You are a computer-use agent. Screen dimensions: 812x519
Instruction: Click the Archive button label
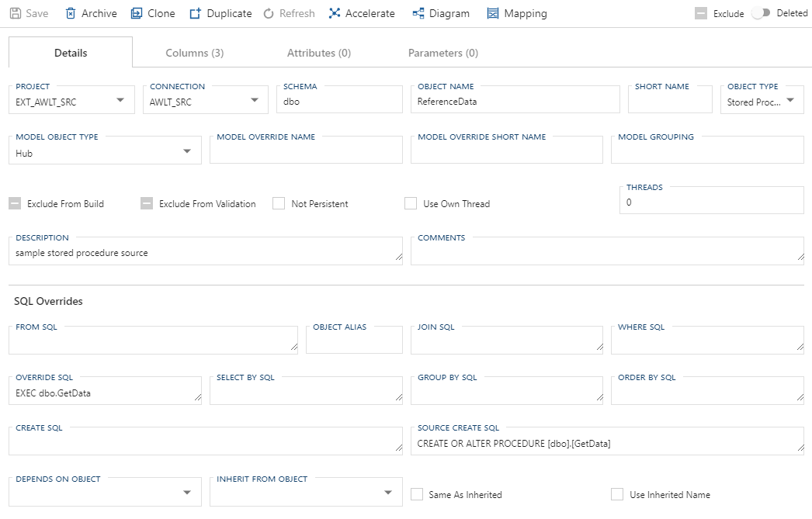pos(99,13)
